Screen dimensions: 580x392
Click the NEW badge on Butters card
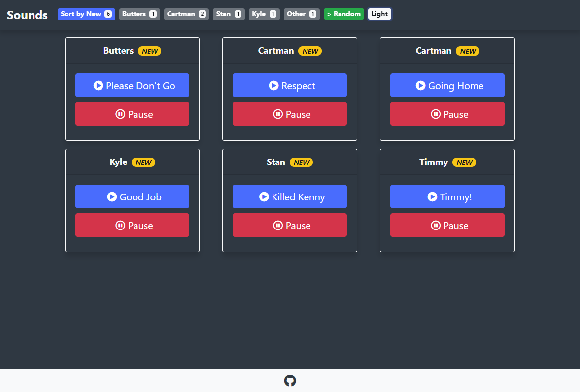(x=149, y=51)
